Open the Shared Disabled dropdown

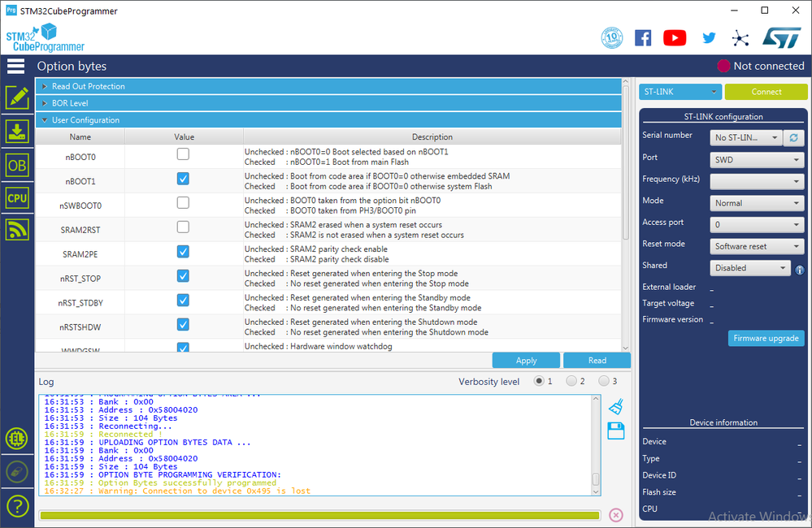click(750, 268)
